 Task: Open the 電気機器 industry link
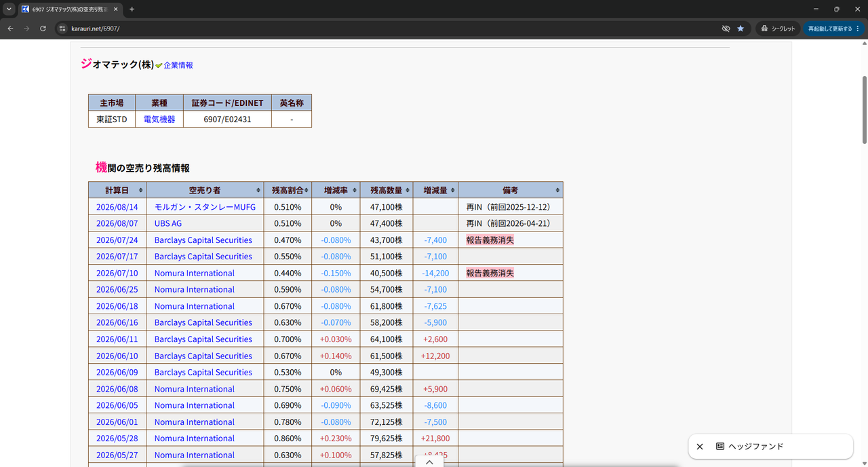159,119
